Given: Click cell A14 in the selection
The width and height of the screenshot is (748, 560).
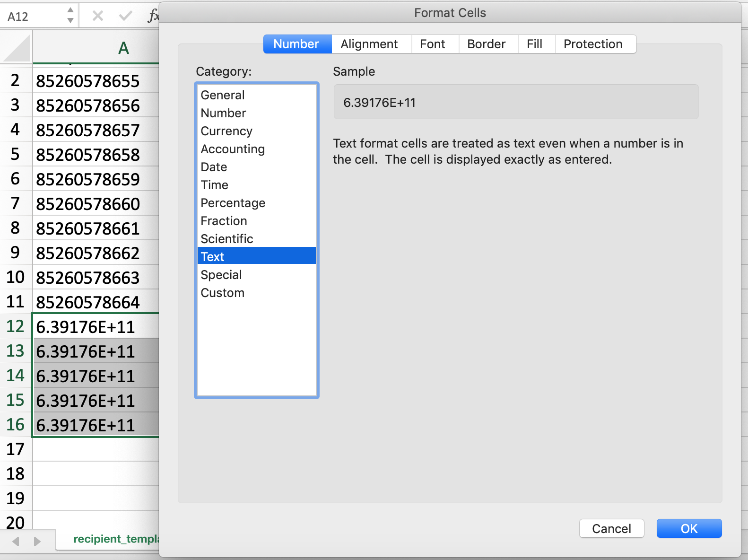Looking at the screenshot, I should [96, 376].
